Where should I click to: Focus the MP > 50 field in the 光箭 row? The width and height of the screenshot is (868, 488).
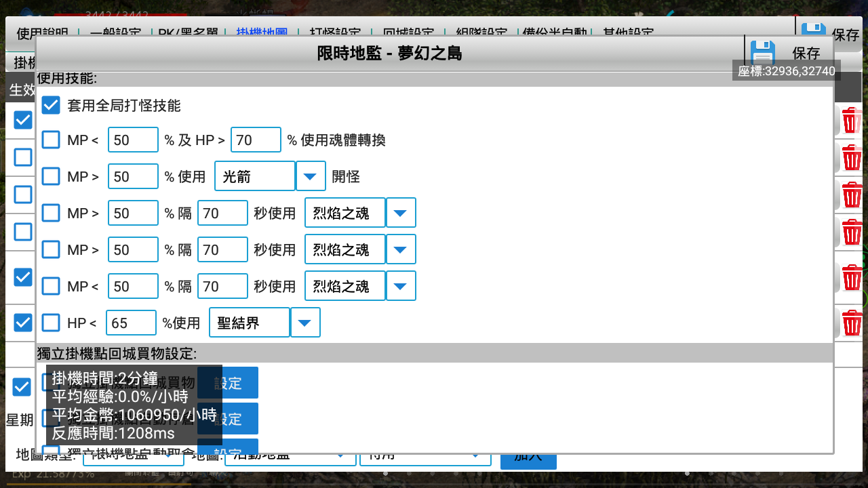[133, 176]
